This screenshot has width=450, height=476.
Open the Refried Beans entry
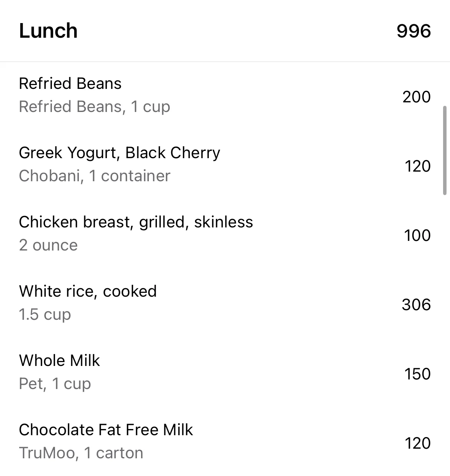pyautogui.click(x=225, y=95)
